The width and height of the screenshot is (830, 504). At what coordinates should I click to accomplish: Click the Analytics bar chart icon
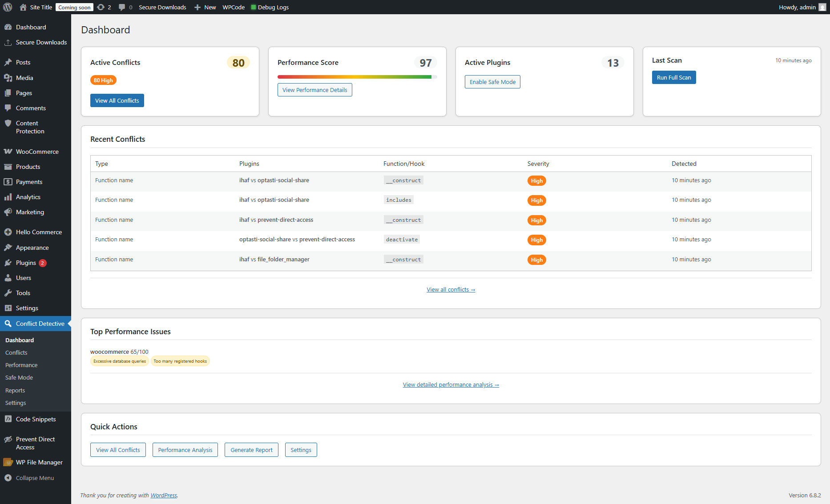coord(8,197)
